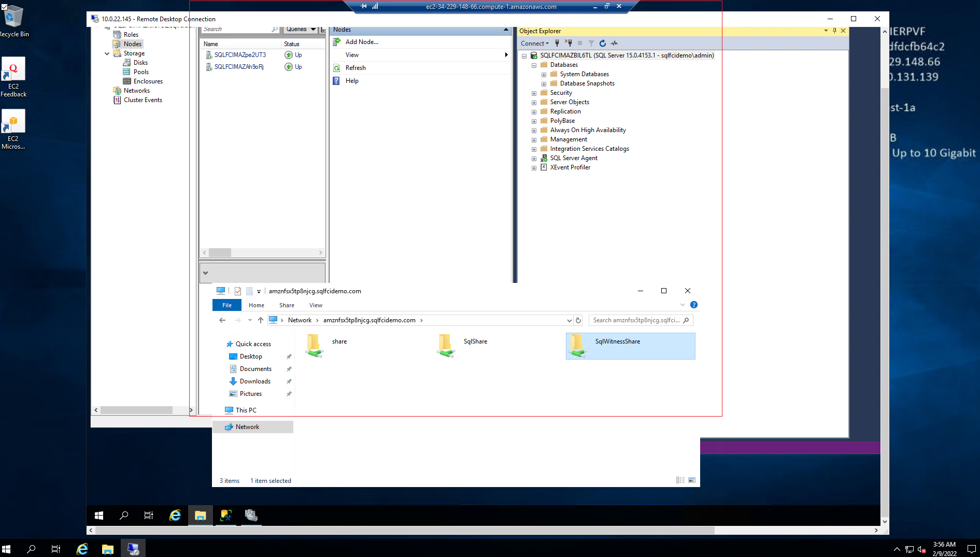Open Activity Monitor icon in Object Explorer toolbar

click(614, 44)
